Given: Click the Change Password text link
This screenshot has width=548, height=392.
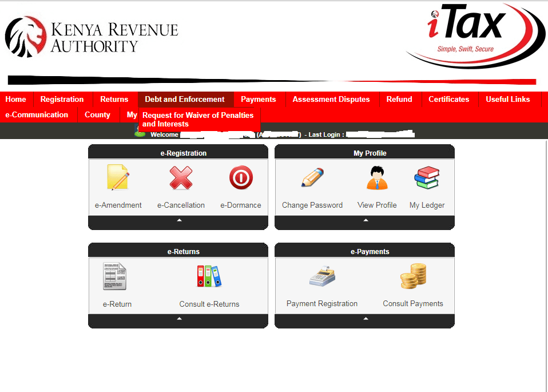Looking at the screenshot, I should tap(312, 205).
